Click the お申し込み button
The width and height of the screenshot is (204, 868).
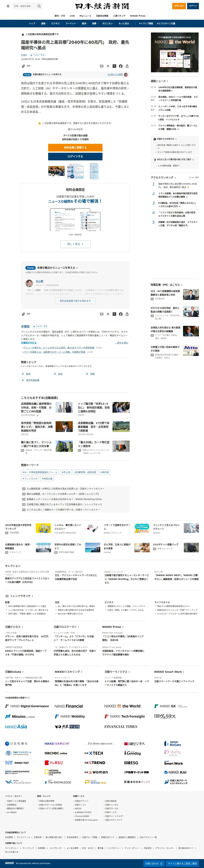coord(179,6)
